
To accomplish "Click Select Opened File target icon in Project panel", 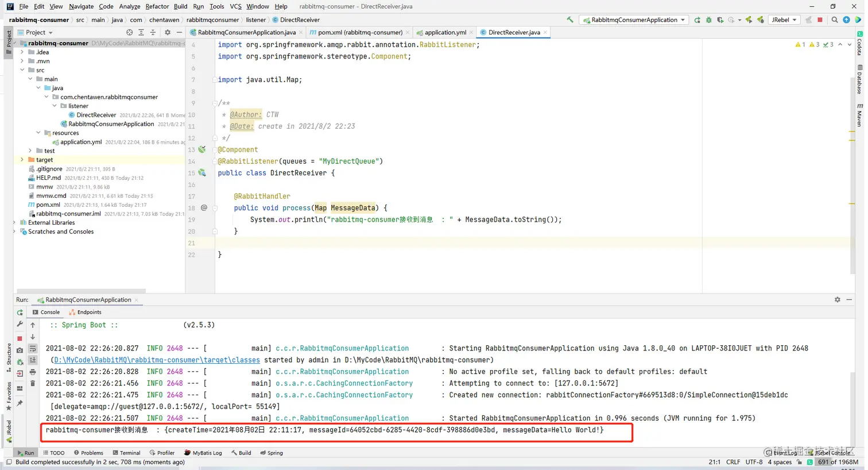I will pyautogui.click(x=129, y=32).
